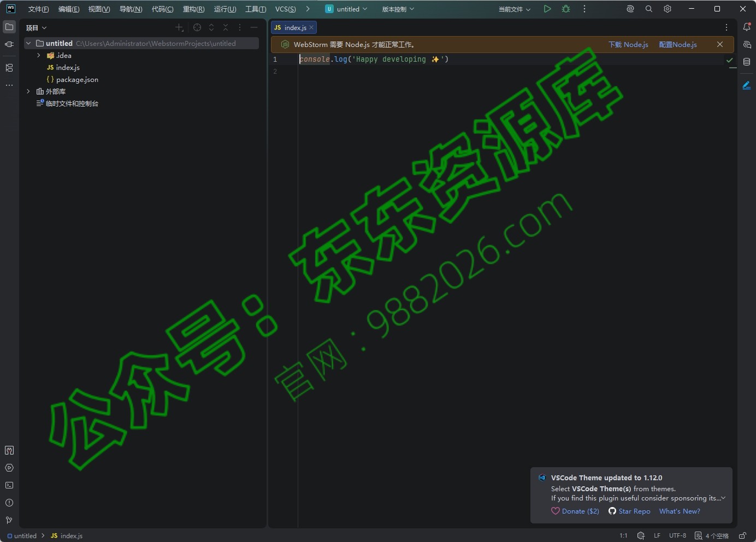Click the Database icon on the right sidebar
The height and width of the screenshot is (542, 756).
(x=748, y=62)
